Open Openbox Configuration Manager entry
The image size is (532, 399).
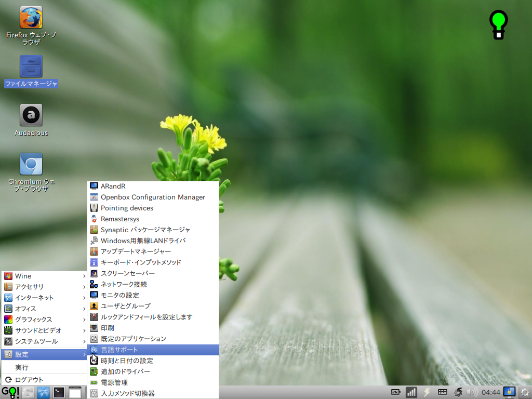[153, 197]
